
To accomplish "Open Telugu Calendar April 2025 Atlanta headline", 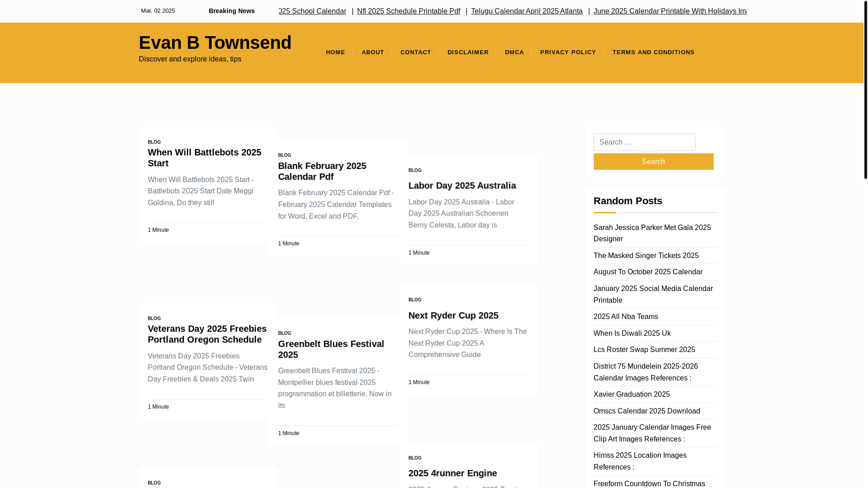I will (526, 11).
